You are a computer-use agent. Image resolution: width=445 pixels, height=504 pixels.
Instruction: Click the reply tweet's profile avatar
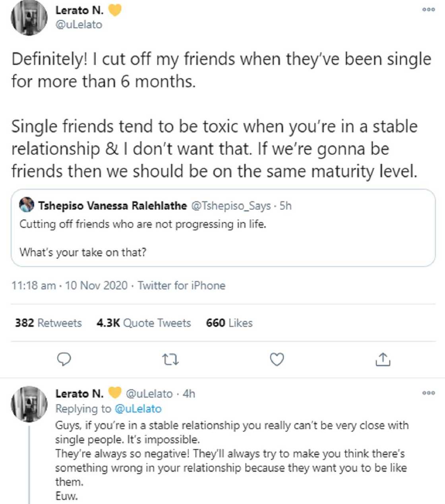[29, 403]
